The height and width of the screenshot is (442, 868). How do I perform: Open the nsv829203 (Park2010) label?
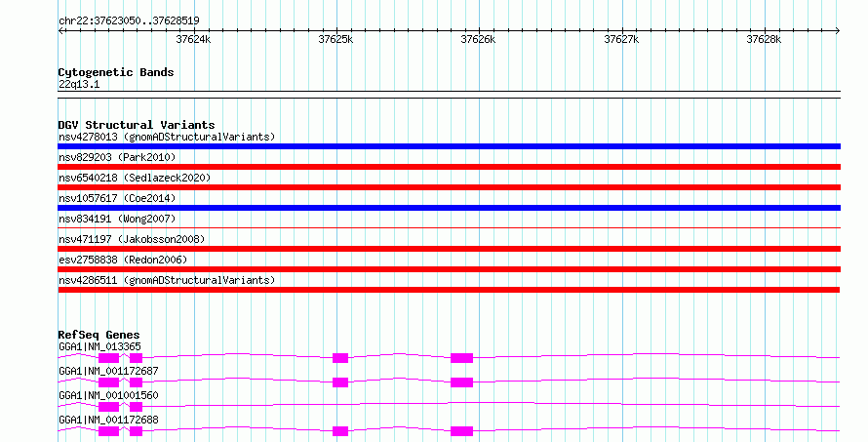coord(117,157)
